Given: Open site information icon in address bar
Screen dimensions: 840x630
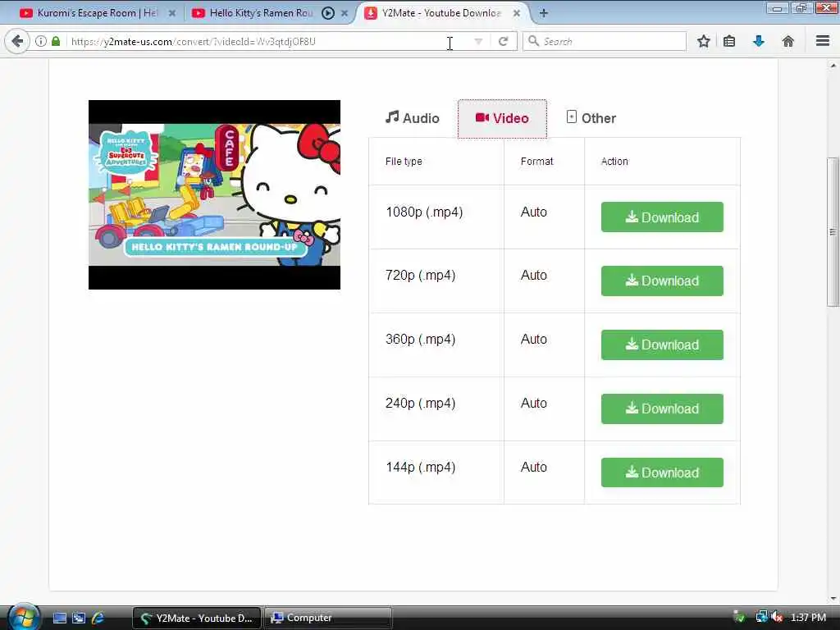Looking at the screenshot, I should pyautogui.click(x=41, y=41).
